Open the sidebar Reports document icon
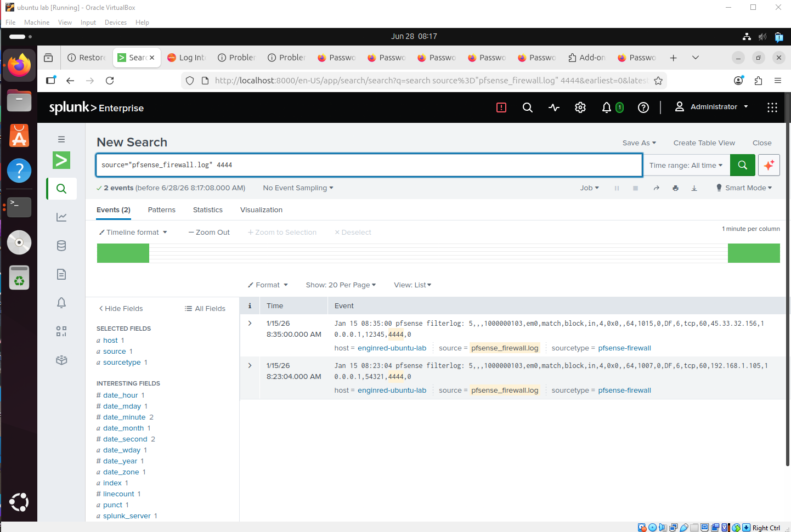Viewport: 791px width, 532px height. (x=61, y=274)
